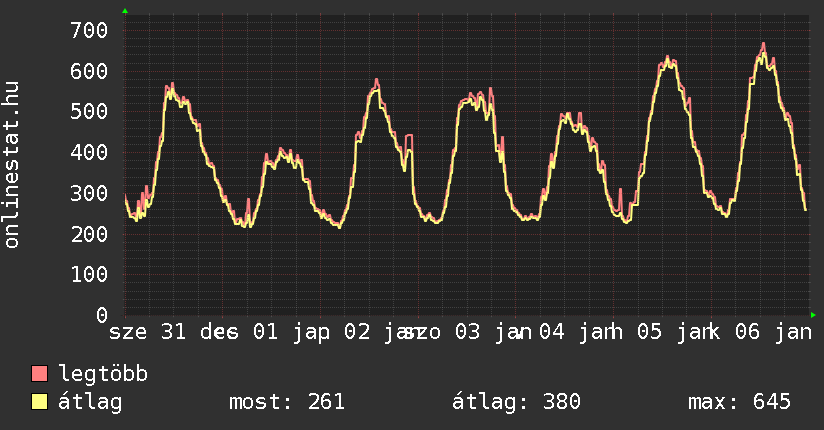The width and height of the screenshot is (824, 430).
Task: Click the '02' date label on x-axis
Action: click(359, 332)
